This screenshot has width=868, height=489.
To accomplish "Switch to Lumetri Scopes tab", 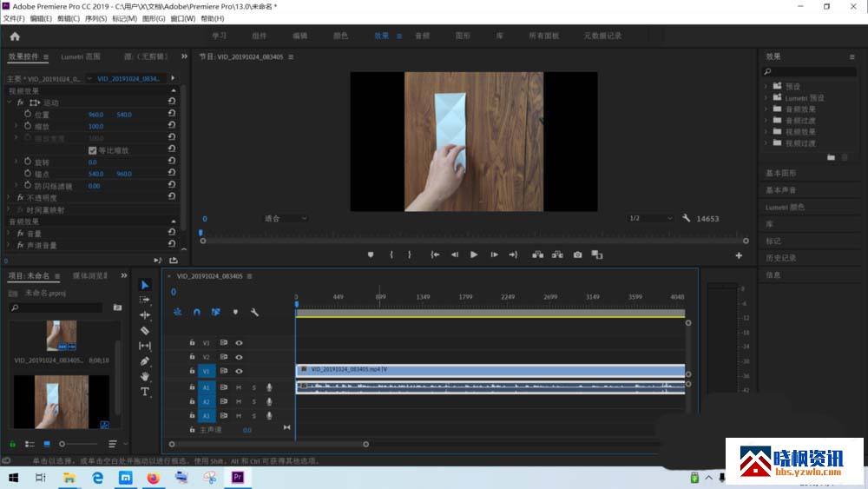I will coord(81,56).
